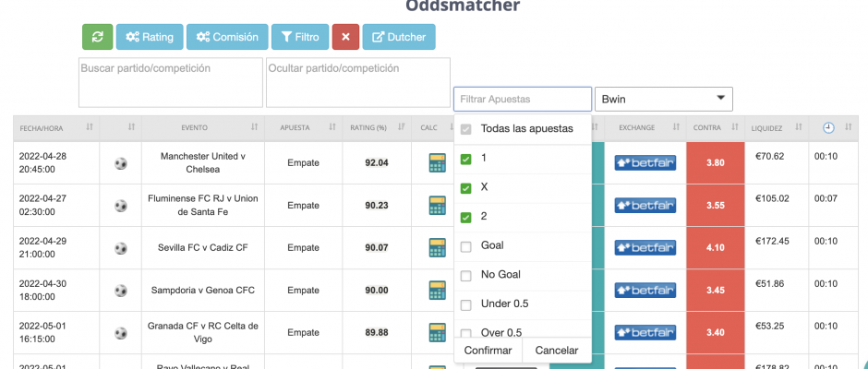Check the No Goal bet option
Viewport: 868px width, 369px height.
(x=466, y=276)
